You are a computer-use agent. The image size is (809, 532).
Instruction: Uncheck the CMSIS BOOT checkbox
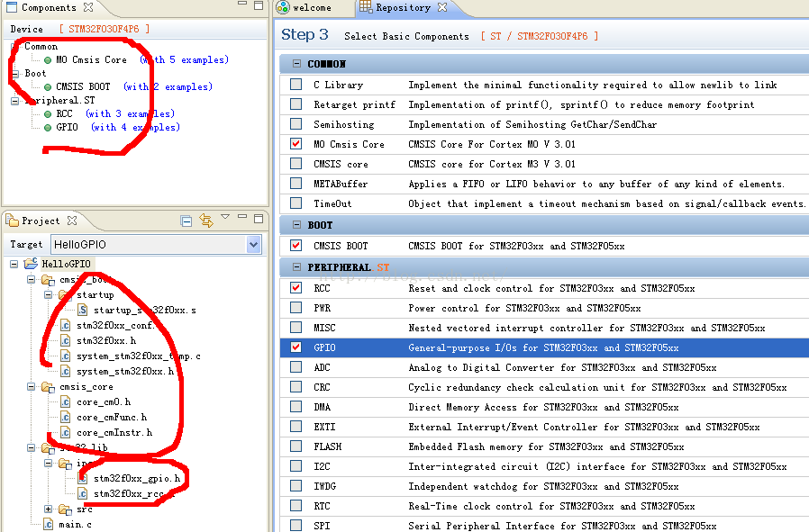pyautogui.click(x=296, y=246)
